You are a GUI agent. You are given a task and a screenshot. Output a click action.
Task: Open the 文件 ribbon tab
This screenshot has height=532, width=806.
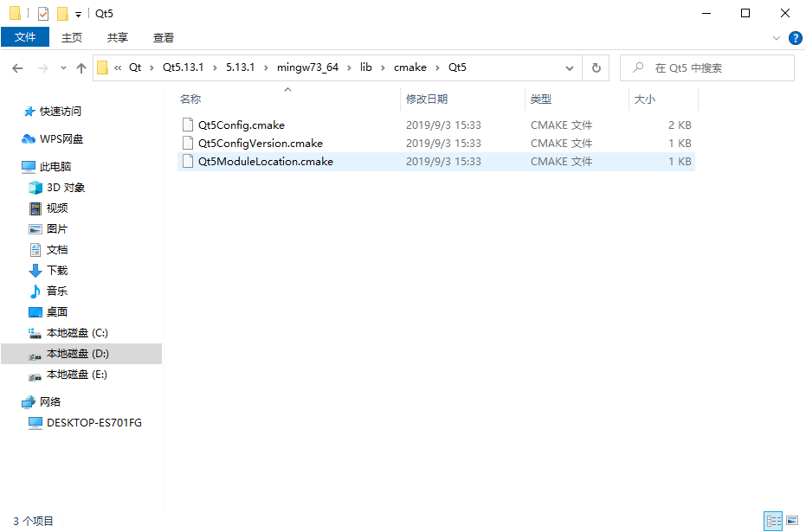[24, 37]
